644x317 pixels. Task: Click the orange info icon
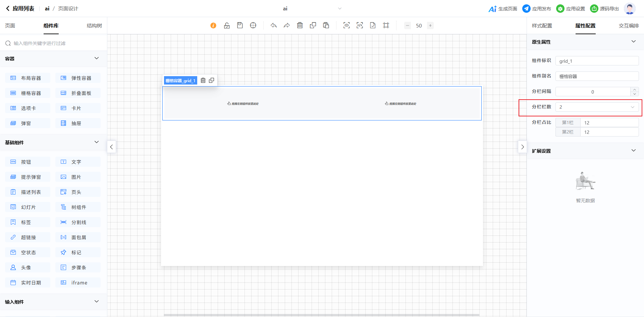pos(213,25)
